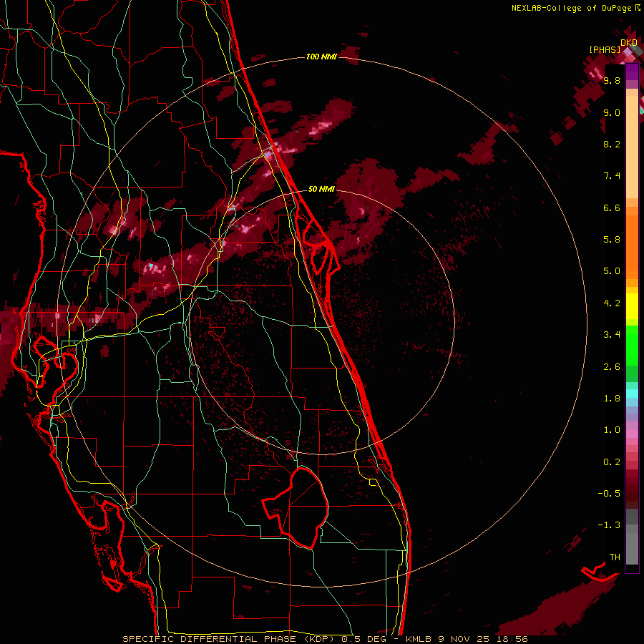Image resolution: width=644 pixels, height=644 pixels.
Task: Click the -0.5 scale value
Action: pyautogui.click(x=609, y=494)
